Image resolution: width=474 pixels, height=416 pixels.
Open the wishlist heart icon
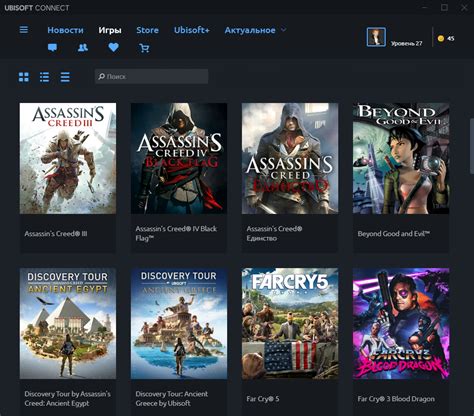(x=113, y=47)
